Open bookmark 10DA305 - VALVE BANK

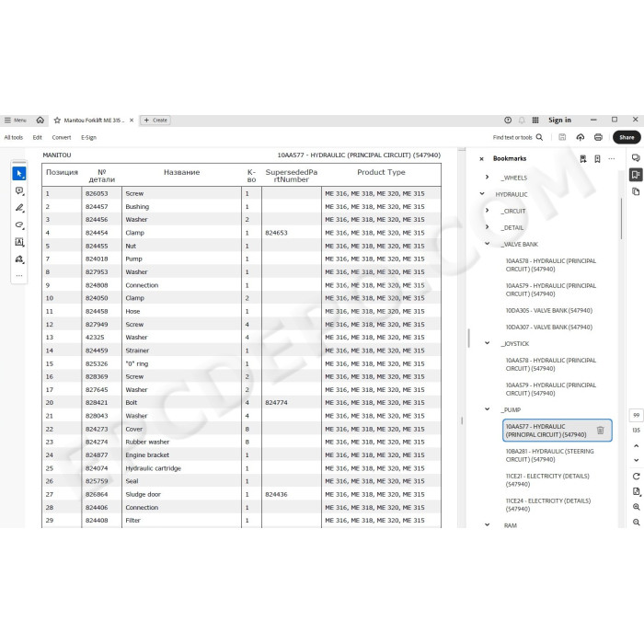(x=548, y=311)
